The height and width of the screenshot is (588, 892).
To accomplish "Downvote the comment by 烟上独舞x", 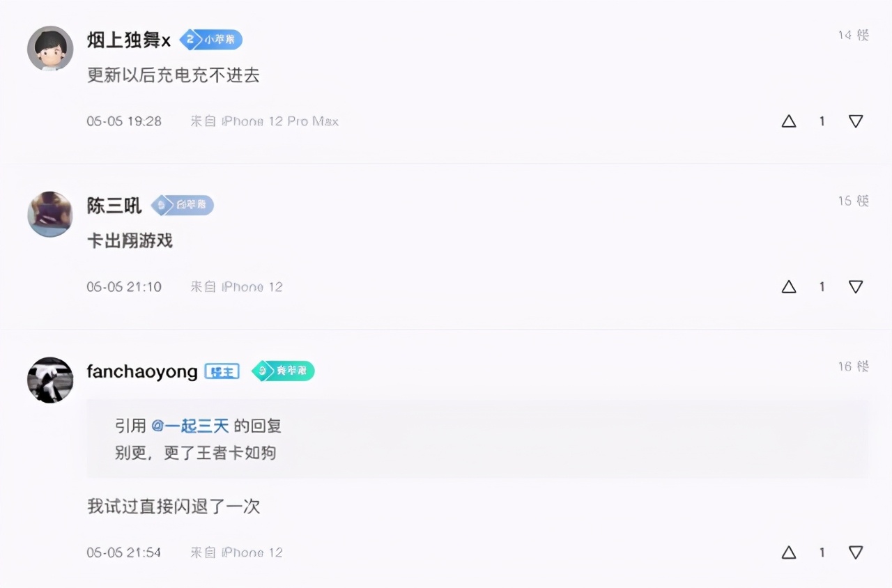I will coord(856,121).
